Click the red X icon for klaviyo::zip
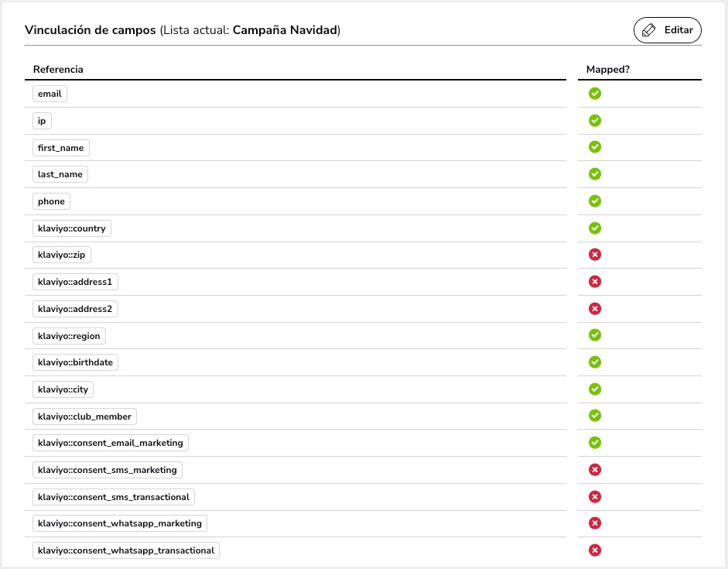This screenshot has height=569, width=728. tap(595, 255)
